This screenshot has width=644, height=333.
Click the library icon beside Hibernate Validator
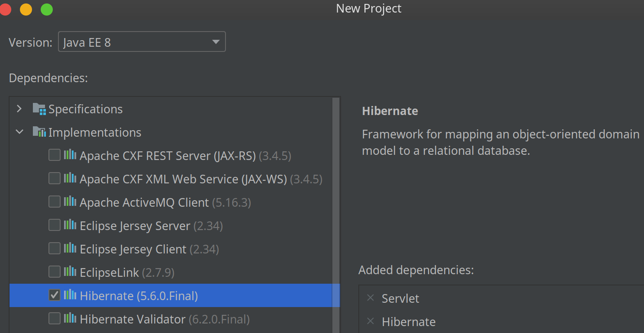tap(70, 319)
